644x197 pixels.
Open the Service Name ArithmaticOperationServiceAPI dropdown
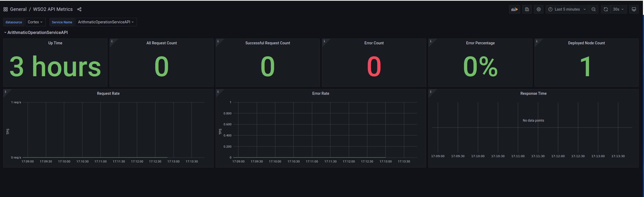pos(106,22)
